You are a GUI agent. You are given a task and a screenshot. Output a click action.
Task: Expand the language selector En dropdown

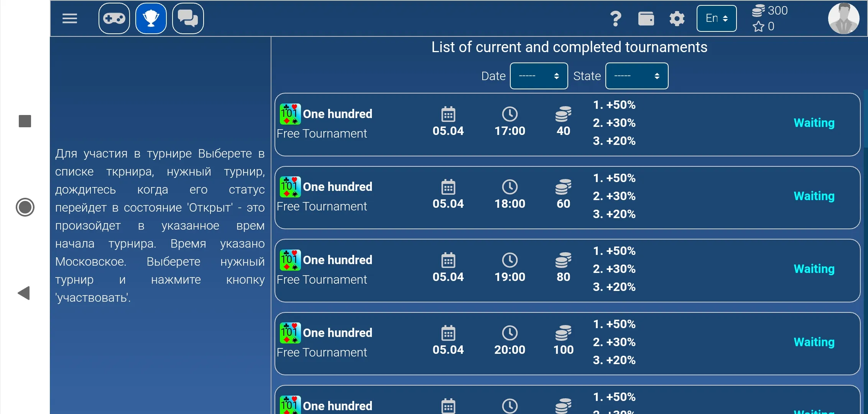716,18
